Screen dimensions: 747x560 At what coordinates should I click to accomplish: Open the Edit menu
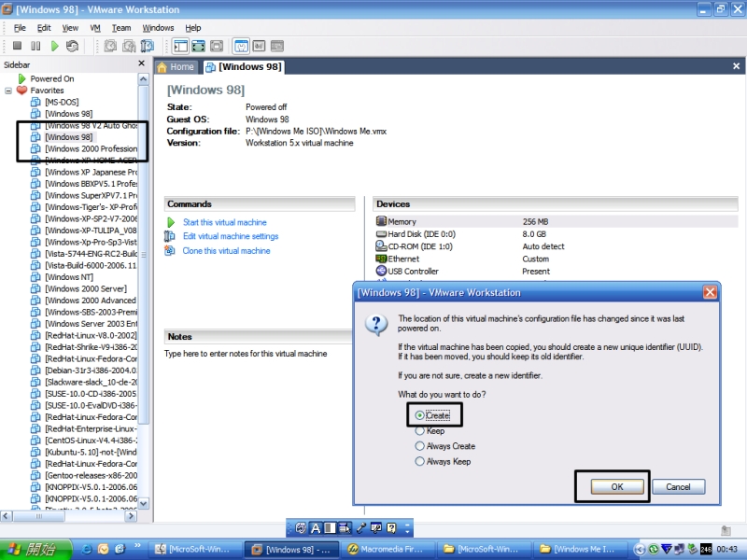coord(44,28)
